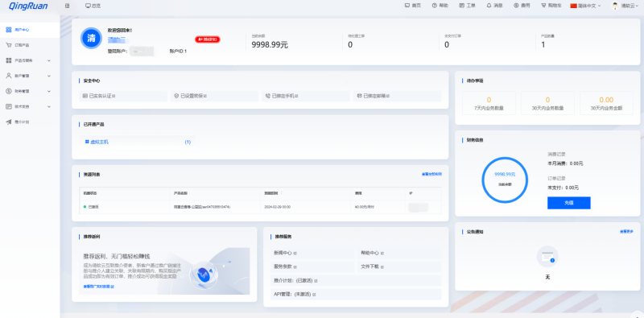Open 帮助中心 under recommended services

point(399,253)
